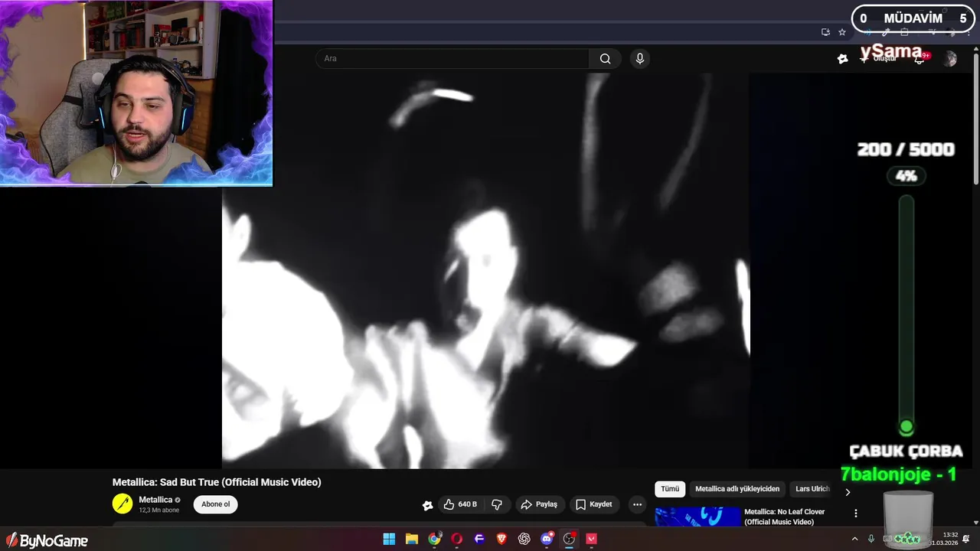
Task: Open YouTube notifications bell
Action: click(920, 58)
